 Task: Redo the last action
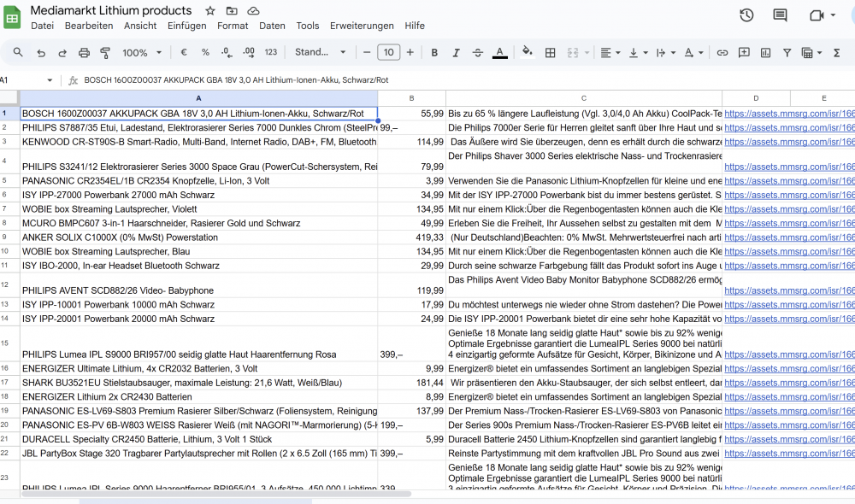[62, 53]
